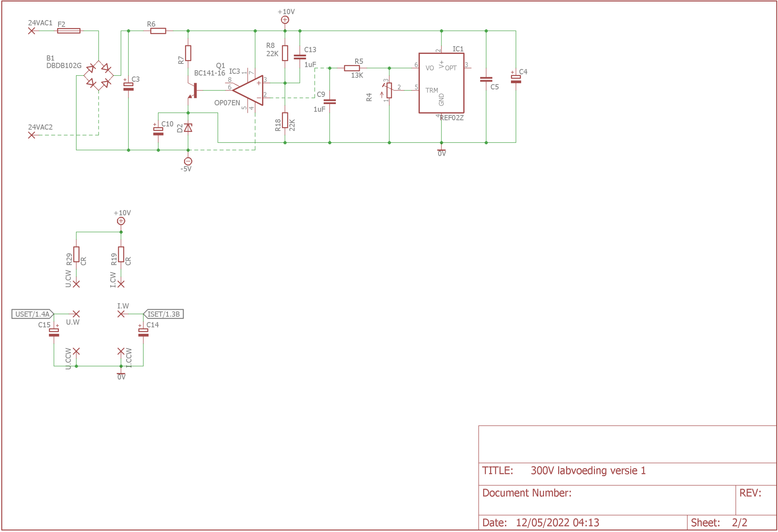Screen dimensions: 778x532
Task: Click the I.CCW pad cross
Action: (x=121, y=351)
